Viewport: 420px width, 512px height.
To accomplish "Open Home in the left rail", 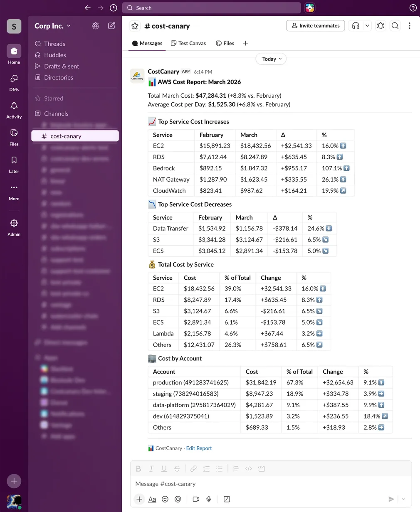I will [x=14, y=54].
